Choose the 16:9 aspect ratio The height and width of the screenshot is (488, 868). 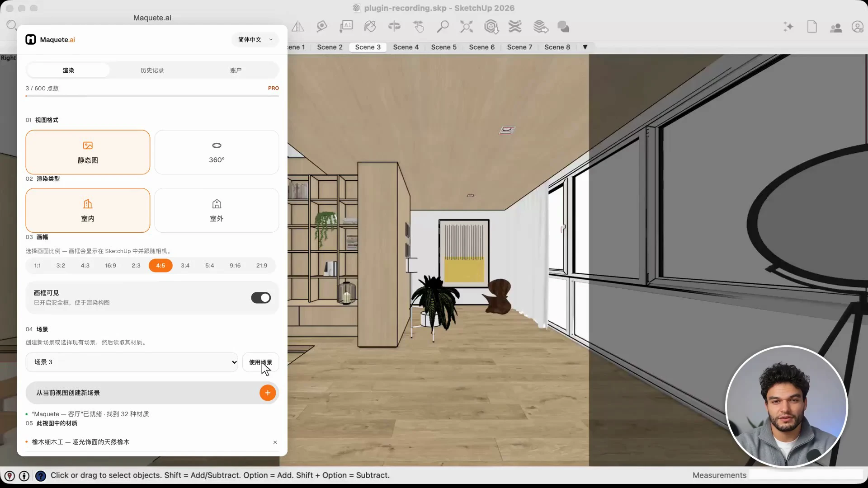click(111, 266)
